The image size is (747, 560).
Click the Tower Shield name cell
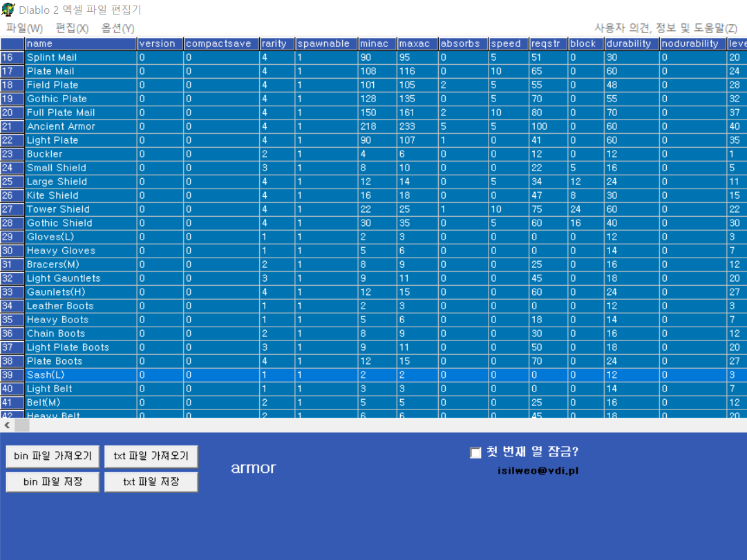point(81,209)
